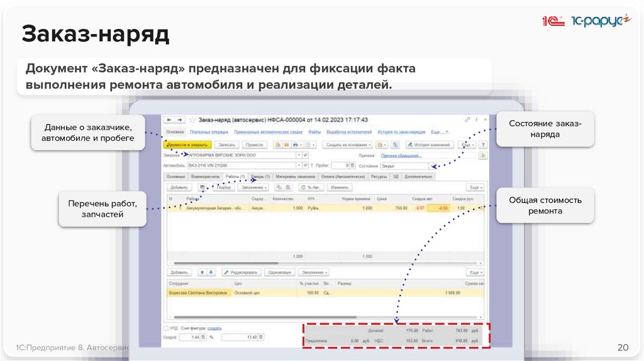644x361 pixels.
Task: Click the % Авт. button
Action: 311,187
